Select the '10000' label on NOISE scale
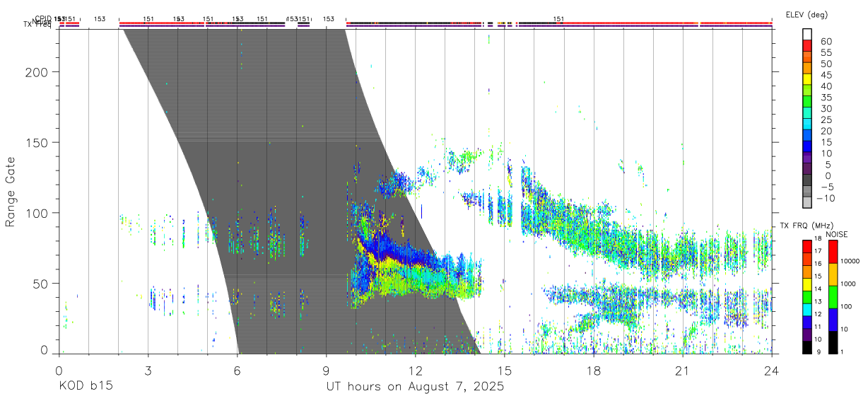The image size is (868, 401). [850, 261]
